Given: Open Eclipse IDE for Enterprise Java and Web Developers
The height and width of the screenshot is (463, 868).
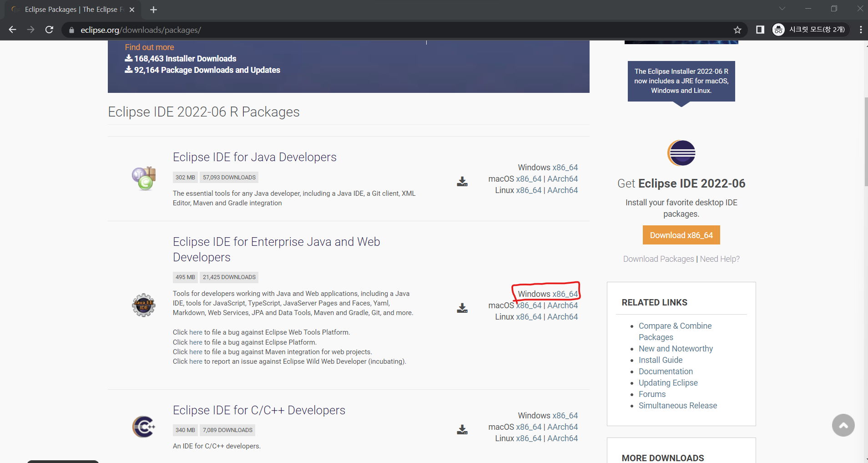Looking at the screenshot, I should point(276,249).
